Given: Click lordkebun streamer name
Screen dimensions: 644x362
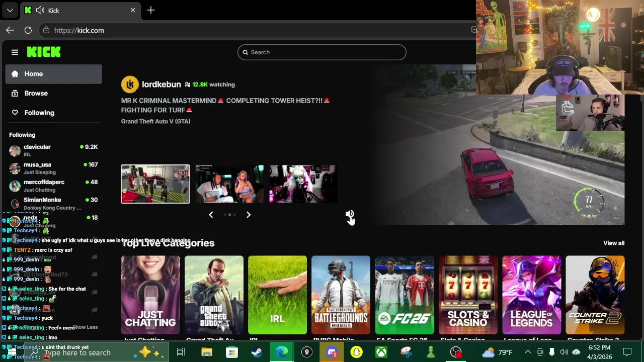Looking at the screenshot, I should pos(161,84).
